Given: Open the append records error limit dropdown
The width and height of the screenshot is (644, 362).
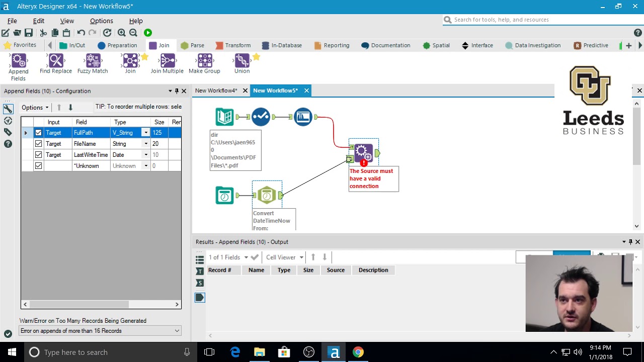Looking at the screenshot, I should click(x=100, y=331).
